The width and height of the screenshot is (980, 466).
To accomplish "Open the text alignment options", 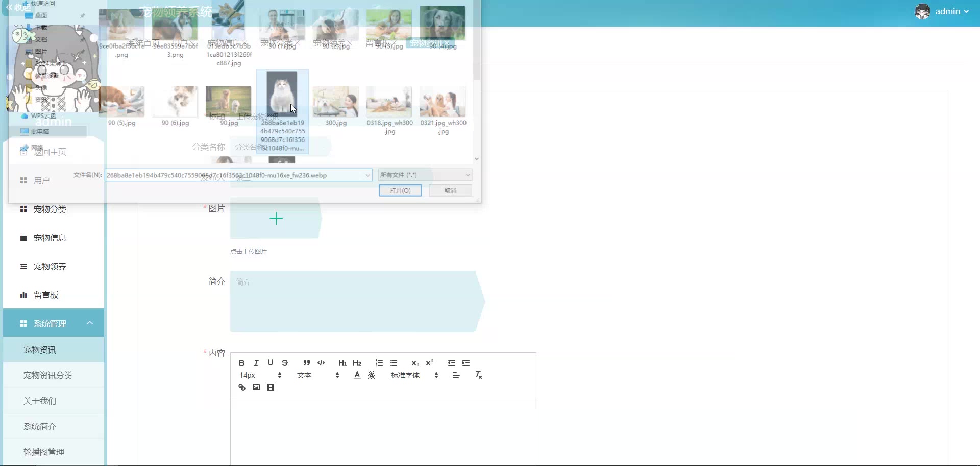I will [x=456, y=375].
